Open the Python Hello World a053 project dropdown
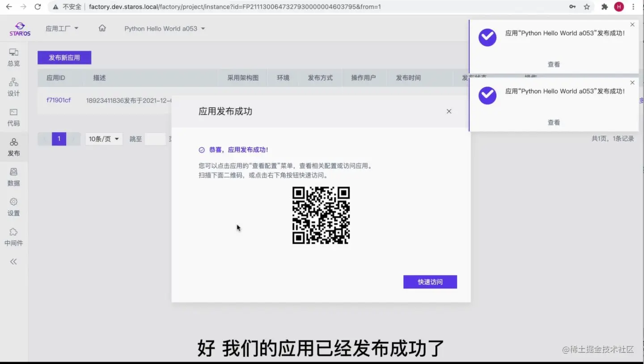Image resolution: width=644 pixels, height=364 pixels. 165,28
